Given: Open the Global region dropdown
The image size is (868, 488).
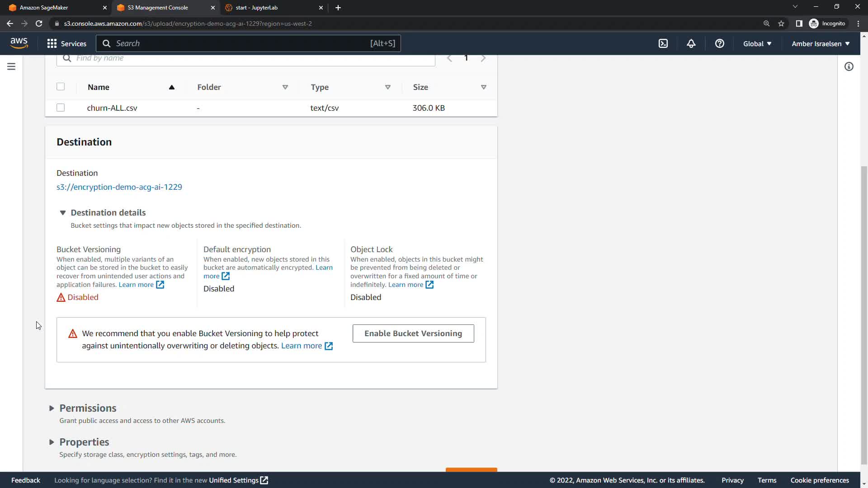Looking at the screenshot, I should [x=757, y=43].
